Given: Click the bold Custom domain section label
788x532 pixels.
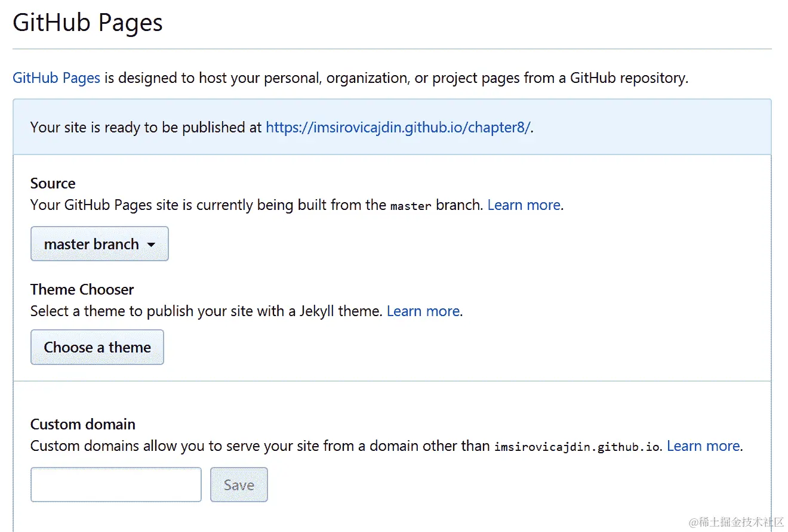Looking at the screenshot, I should 83,424.
